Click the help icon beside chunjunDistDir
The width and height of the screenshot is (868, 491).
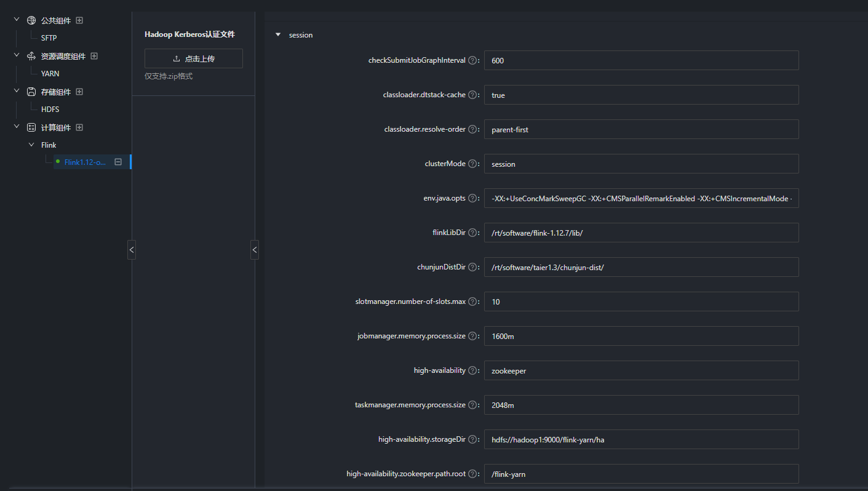(x=472, y=267)
